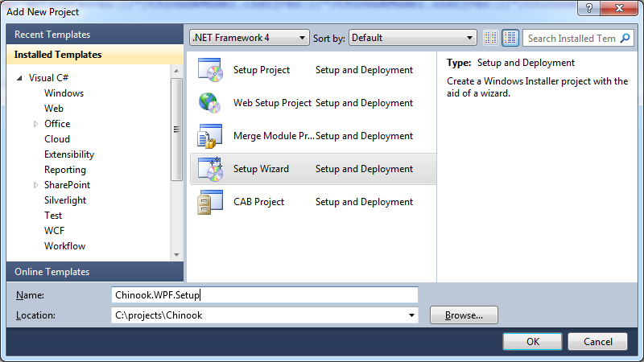The image size is (644, 362).
Task: Click the project Name input field
Action: pyautogui.click(x=265, y=295)
